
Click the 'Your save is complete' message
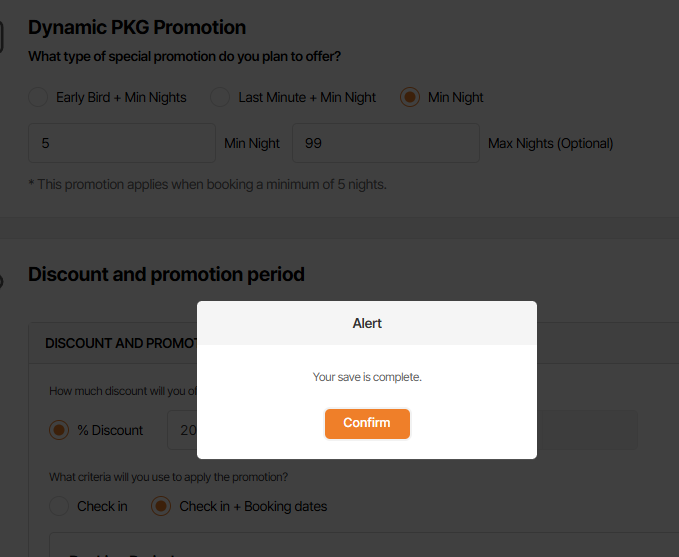[367, 377]
